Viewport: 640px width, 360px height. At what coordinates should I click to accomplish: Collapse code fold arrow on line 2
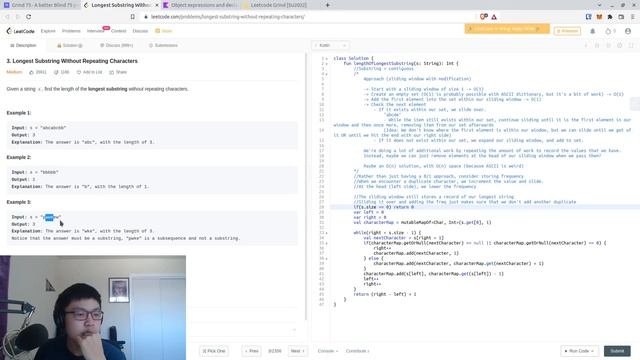point(327,64)
